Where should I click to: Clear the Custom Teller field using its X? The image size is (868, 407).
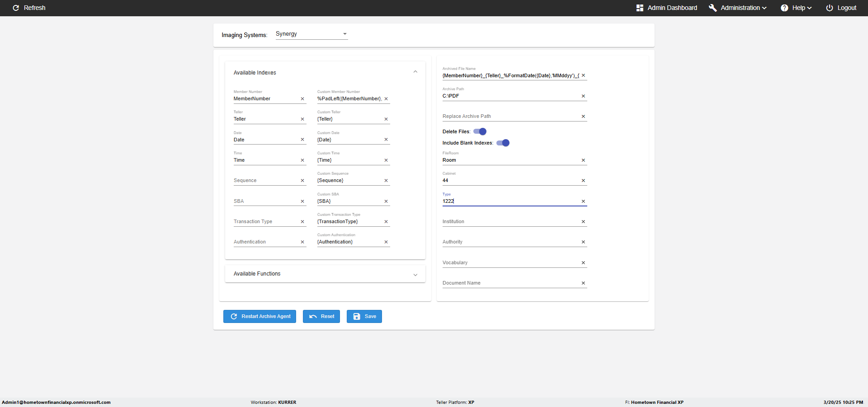(386, 119)
